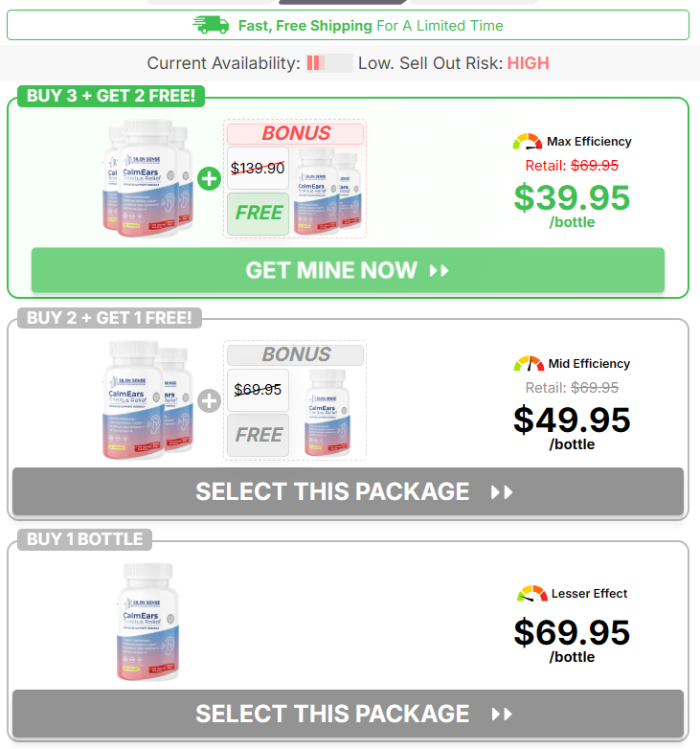Click the two bonus bottles image
The image size is (700, 749).
pyautogui.click(x=327, y=191)
